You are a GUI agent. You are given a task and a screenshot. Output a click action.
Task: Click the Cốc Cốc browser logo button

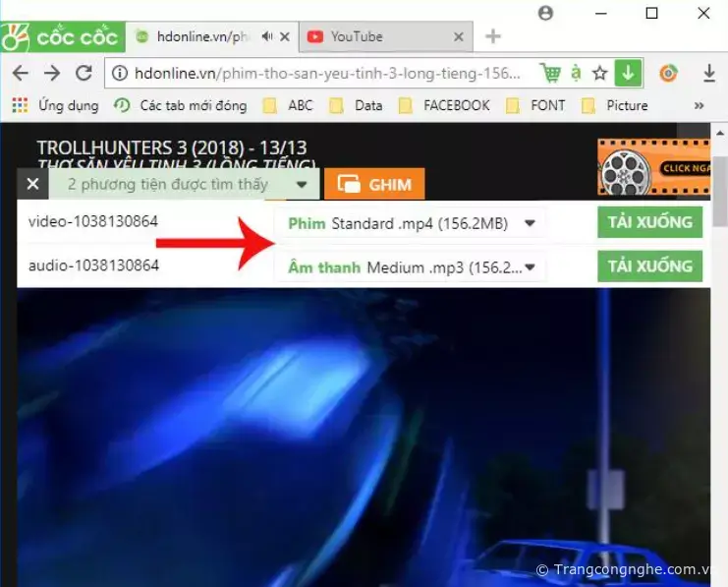coord(62,37)
